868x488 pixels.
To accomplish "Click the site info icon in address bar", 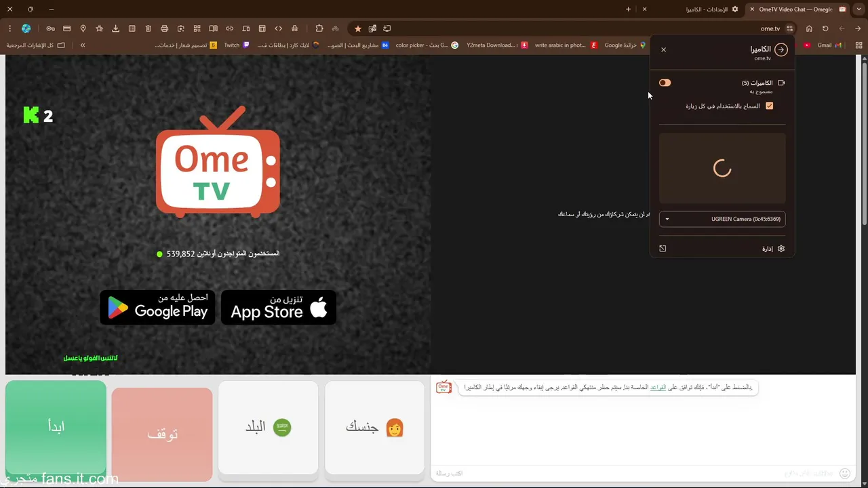I will pos(789,28).
